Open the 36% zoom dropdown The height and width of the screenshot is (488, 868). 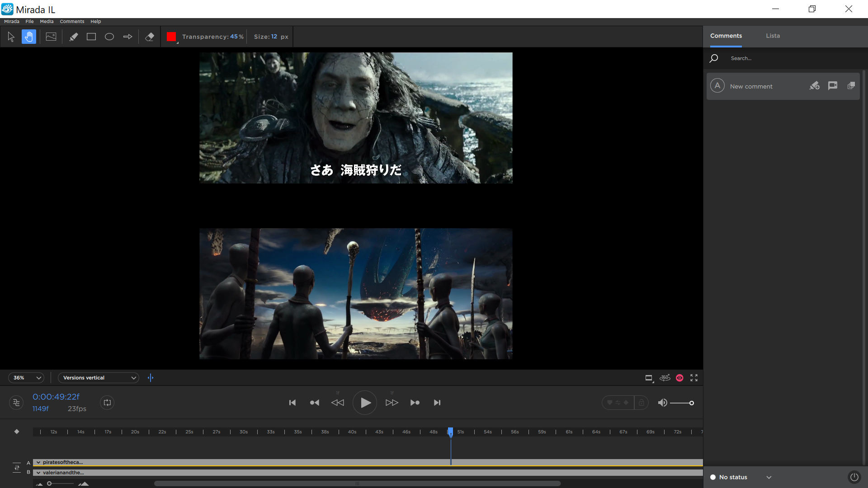click(26, 378)
